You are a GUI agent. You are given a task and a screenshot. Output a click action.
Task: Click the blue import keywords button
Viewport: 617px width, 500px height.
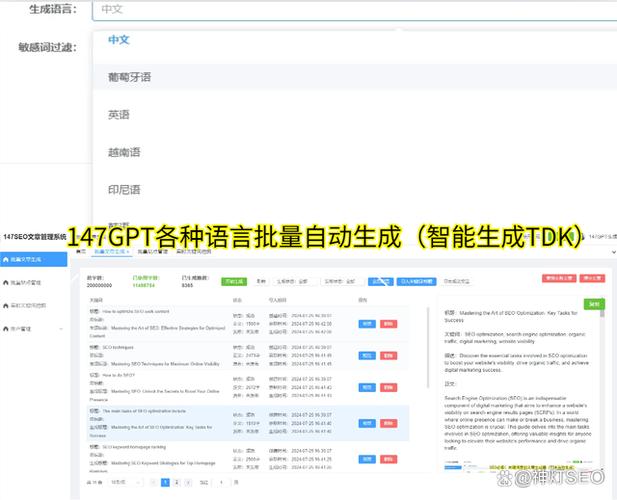click(x=416, y=282)
